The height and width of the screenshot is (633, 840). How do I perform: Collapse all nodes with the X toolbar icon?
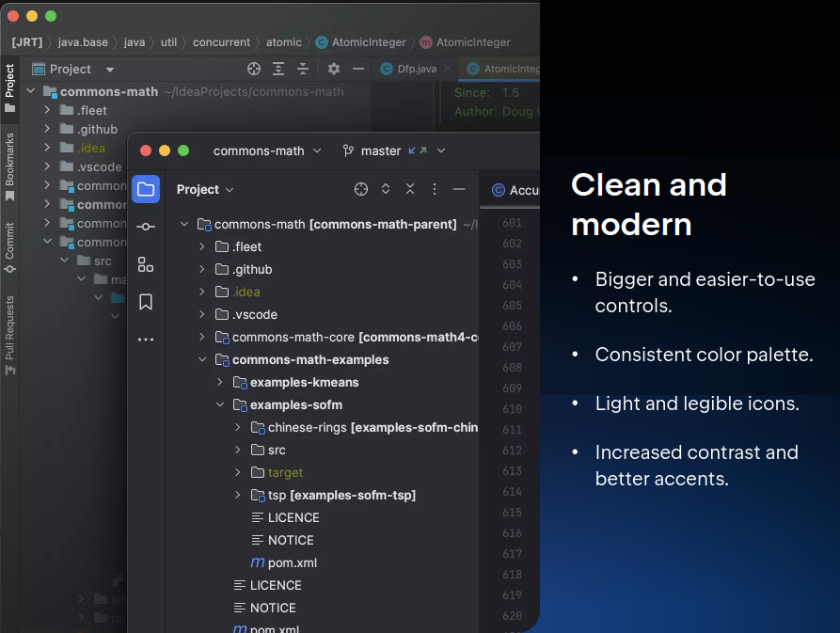coord(409,189)
